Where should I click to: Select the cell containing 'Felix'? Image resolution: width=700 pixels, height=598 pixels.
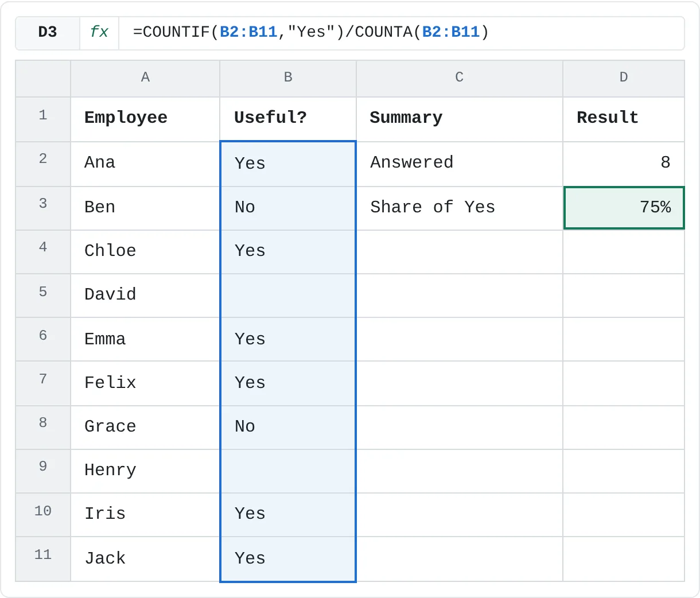tap(145, 383)
